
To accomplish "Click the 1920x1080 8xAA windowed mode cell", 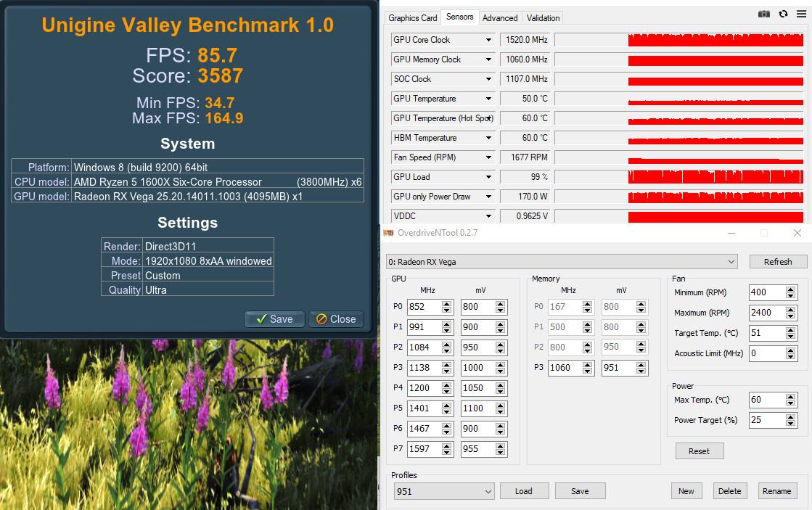I will point(208,261).
